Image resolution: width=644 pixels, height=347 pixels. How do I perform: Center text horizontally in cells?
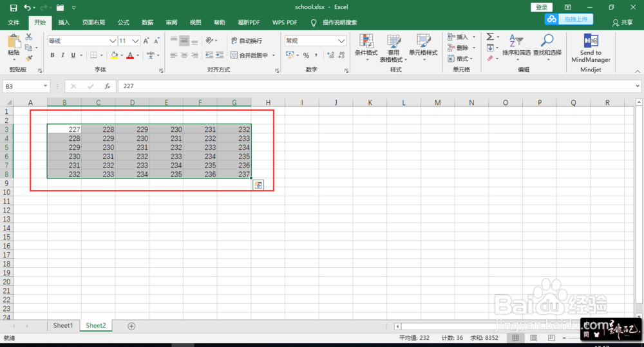click(184, 55)
